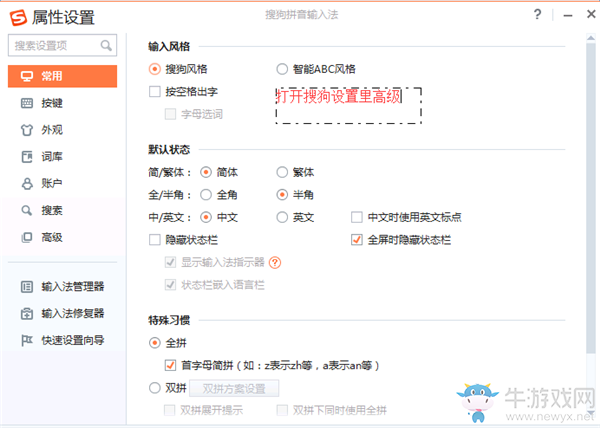Minimize the 属性设置 window

[x=568, y=15]
